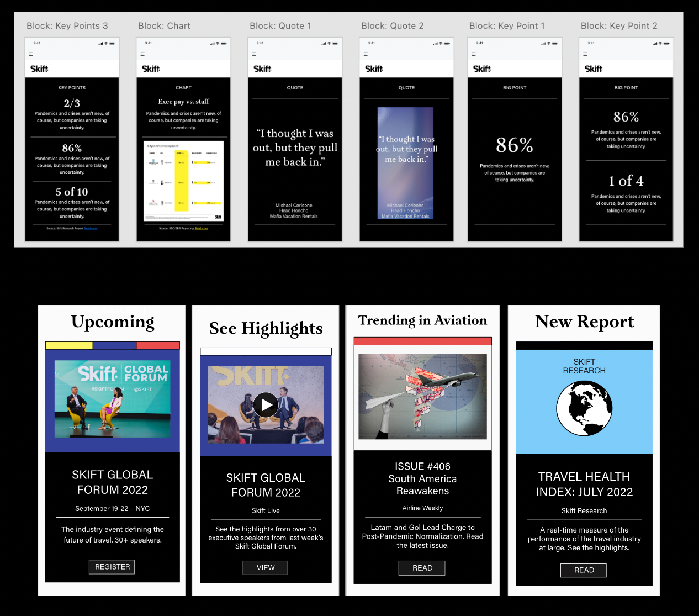Click READ on the Travel Health Index card
The image size is (699, 616).
coord(583,570)
